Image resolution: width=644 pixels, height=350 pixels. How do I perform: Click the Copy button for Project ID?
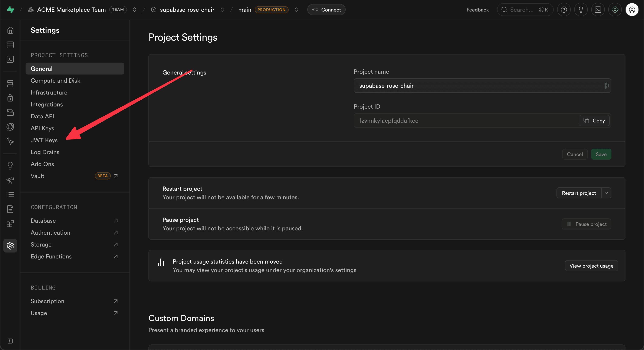point(594,121)
